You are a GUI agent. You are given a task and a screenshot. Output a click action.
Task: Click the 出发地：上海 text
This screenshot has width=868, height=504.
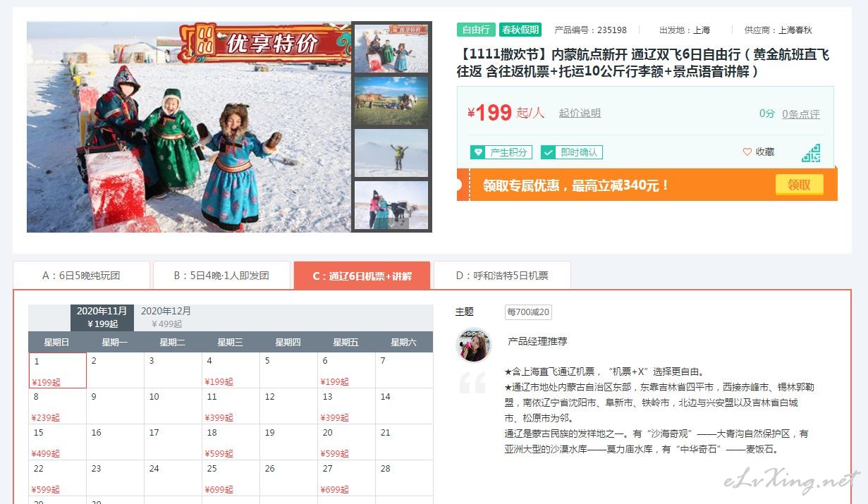click(x=685, y=30)
